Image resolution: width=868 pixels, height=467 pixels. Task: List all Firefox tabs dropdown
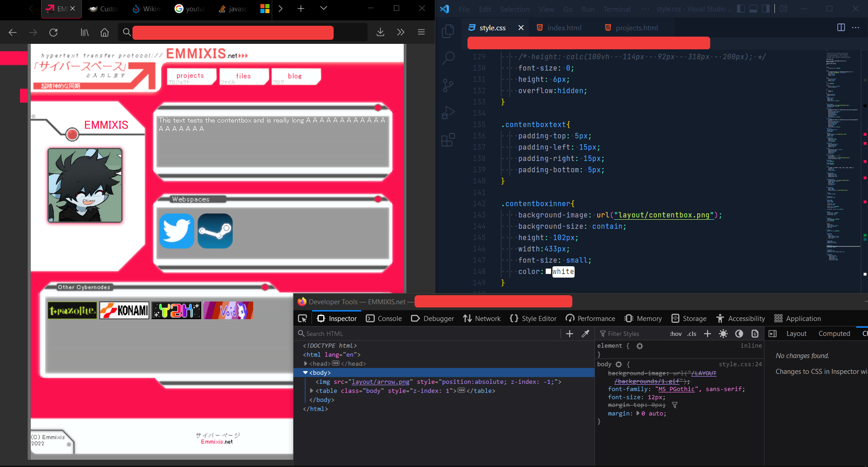click(324, 8)
